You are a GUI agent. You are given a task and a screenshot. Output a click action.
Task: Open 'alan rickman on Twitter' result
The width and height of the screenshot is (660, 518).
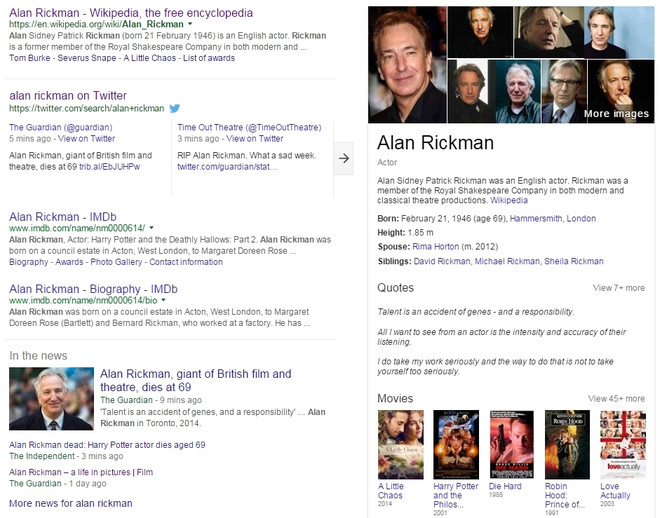click(x=68, y=96)
